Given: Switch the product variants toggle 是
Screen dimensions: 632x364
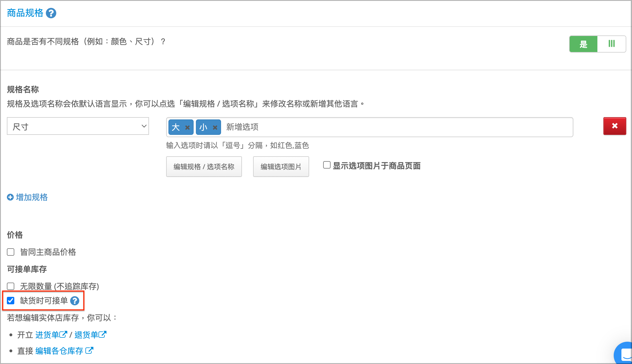Looking at the screenshot, I should tap(597, 44).
